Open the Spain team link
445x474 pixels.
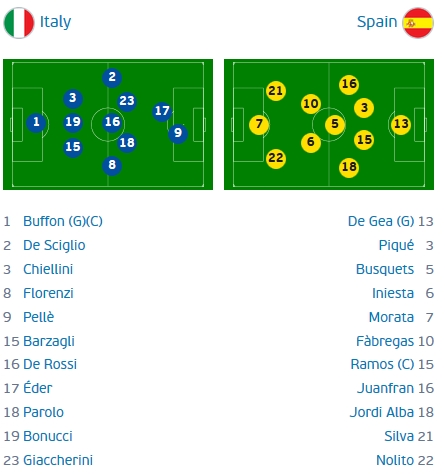[x=377, y=22]
